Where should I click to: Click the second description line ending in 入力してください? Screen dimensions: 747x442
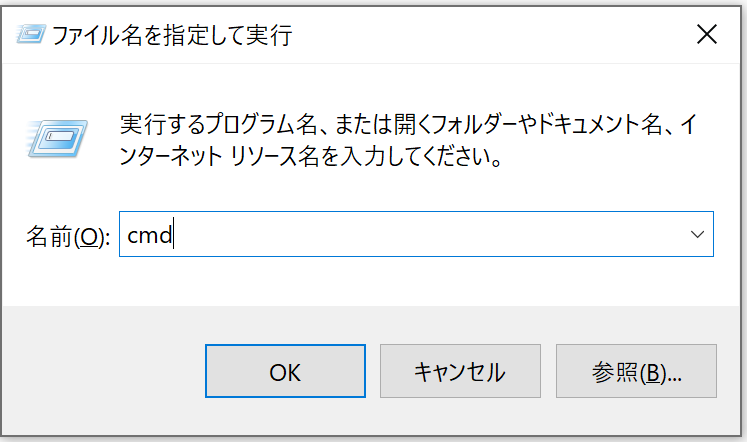click(x=311, y=156)
